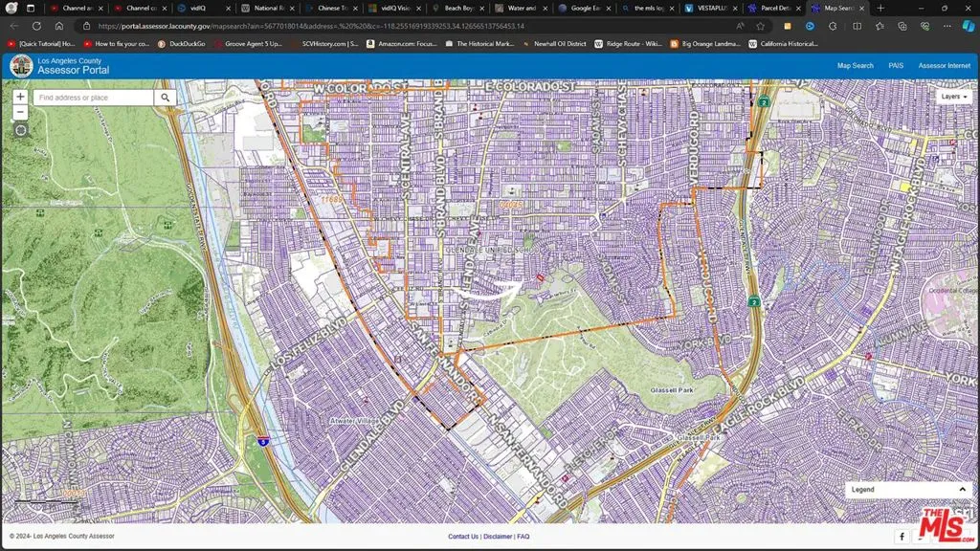Click the locate/compass button under zoom controls
This screenshot has height=551, width=980.
click(x=20, y=131)
